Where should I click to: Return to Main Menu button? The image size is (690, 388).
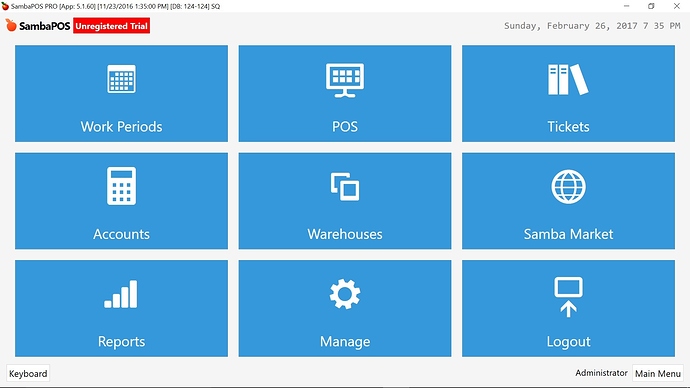(x=658, y=373)
